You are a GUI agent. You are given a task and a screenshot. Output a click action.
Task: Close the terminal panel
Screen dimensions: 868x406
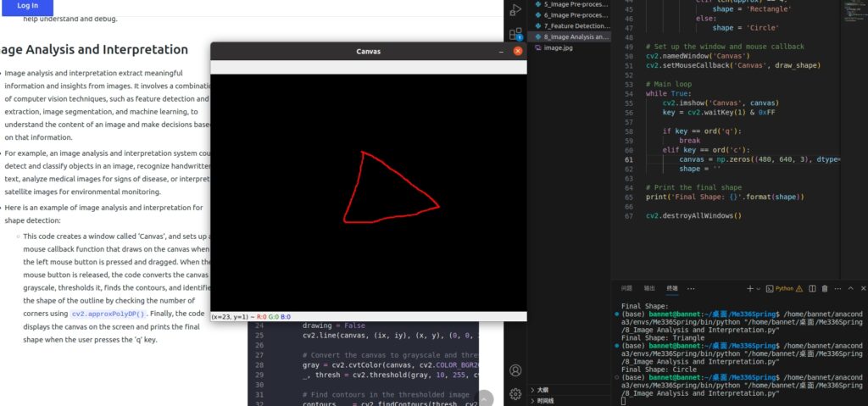862,288
